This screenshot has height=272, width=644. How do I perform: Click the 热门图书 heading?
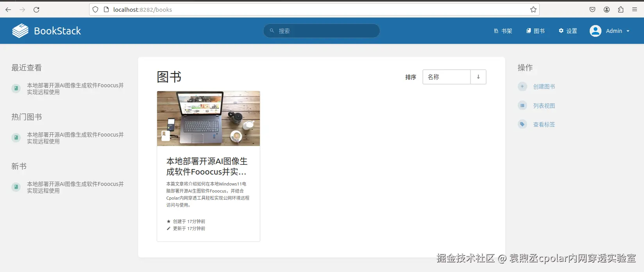(27, 117)
